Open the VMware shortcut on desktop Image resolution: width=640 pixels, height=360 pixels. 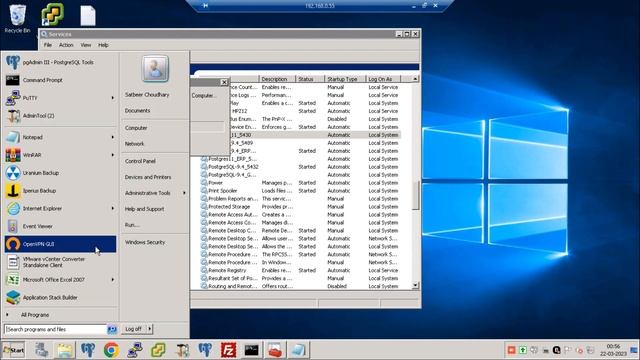click(x=52, y=15)
